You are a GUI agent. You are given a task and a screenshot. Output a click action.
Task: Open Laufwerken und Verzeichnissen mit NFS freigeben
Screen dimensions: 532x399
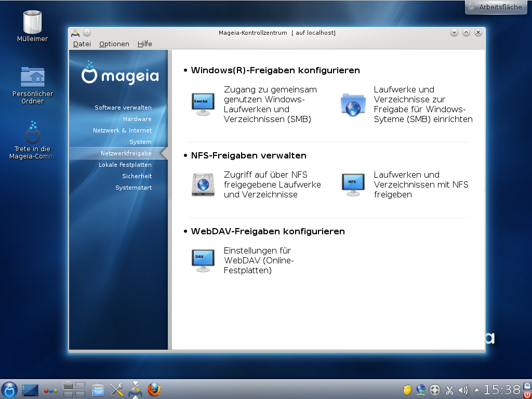[x=421, y=184]
